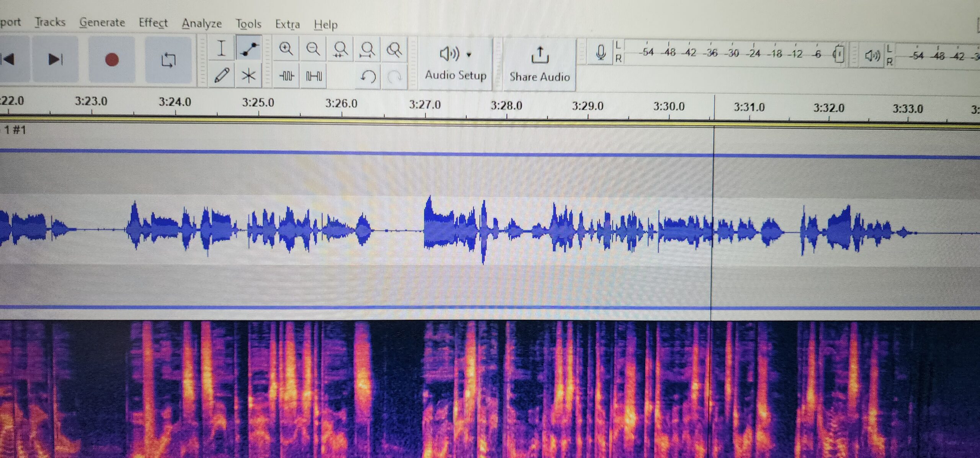Toggle loop playback
The height and width of the screenshot is (458, 980).
point(168,61)
